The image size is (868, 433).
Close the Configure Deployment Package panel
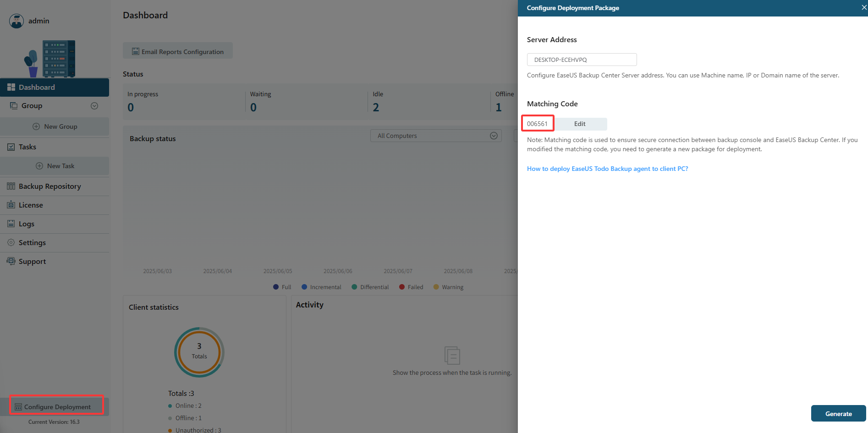tap(864, 8)
